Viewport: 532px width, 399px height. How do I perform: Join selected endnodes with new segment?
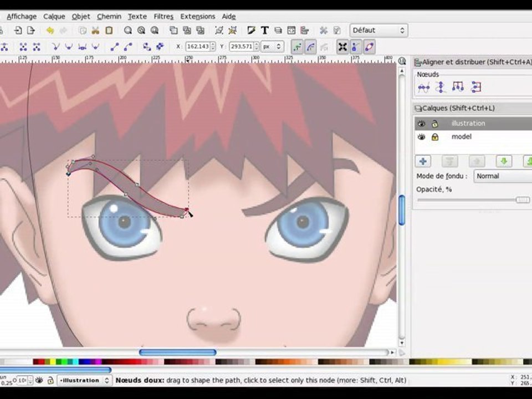click(x=23, y=47)
